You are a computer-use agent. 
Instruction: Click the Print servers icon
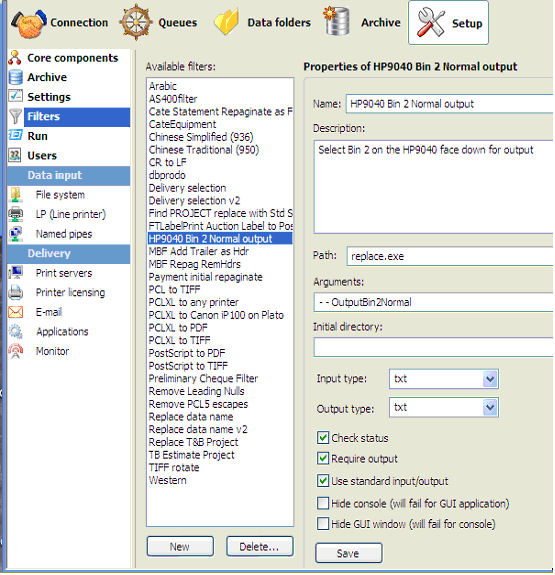click(15, 273)
